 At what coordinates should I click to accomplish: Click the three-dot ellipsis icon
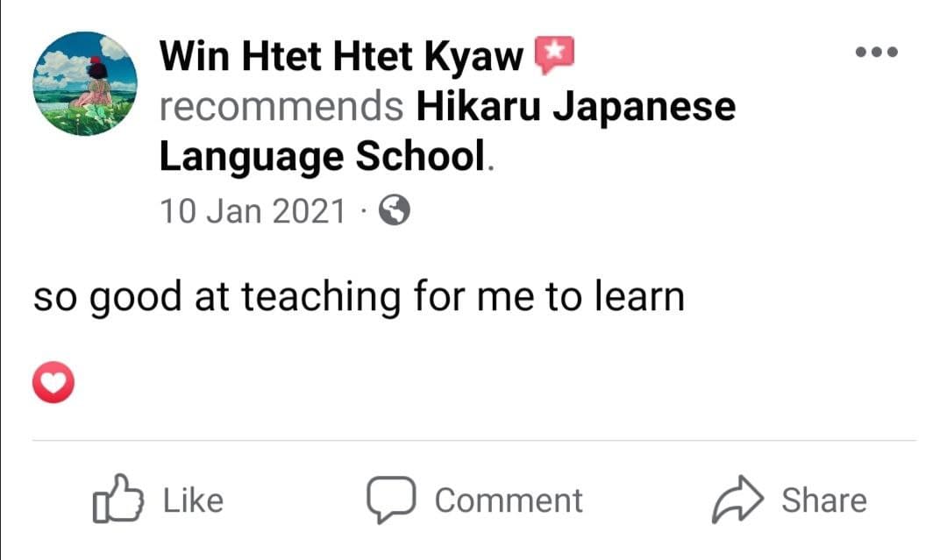(x=877, y=51)
